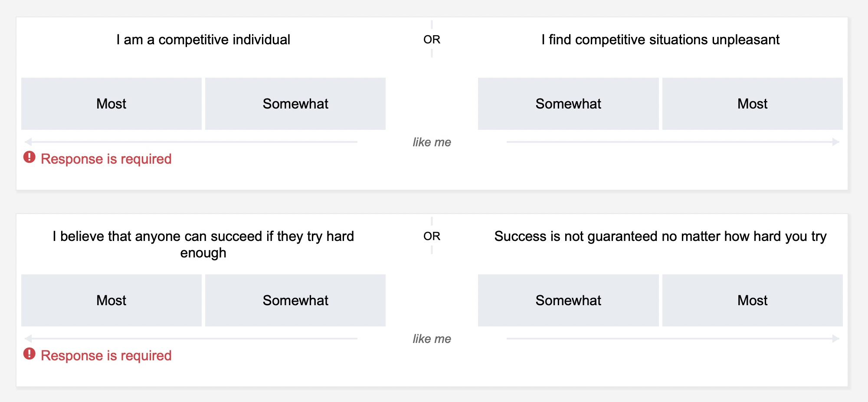
Task: Click the left arrowhead below the "anyone can succeed" options
Action: click(29, 339)
